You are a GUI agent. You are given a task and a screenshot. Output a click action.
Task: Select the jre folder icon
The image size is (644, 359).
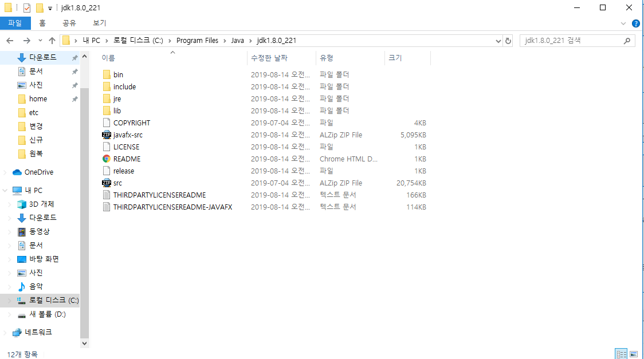click(x=107, y=99)
